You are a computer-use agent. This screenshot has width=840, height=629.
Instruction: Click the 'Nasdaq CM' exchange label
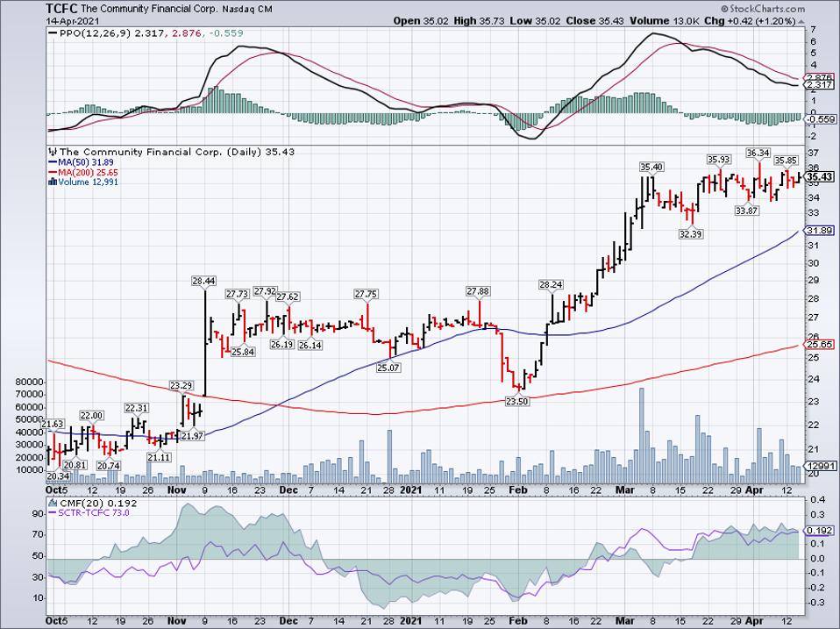[247, 9]
